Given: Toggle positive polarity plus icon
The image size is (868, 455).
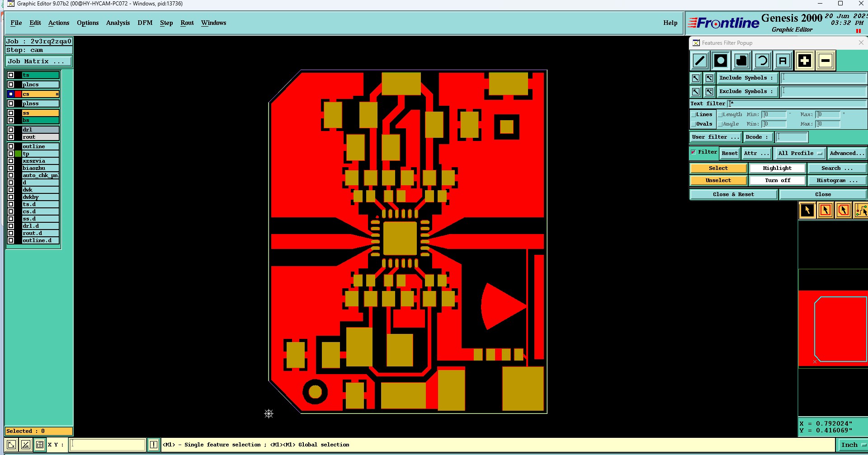Looking at the screenshot, I should click(x=805, y=61).
